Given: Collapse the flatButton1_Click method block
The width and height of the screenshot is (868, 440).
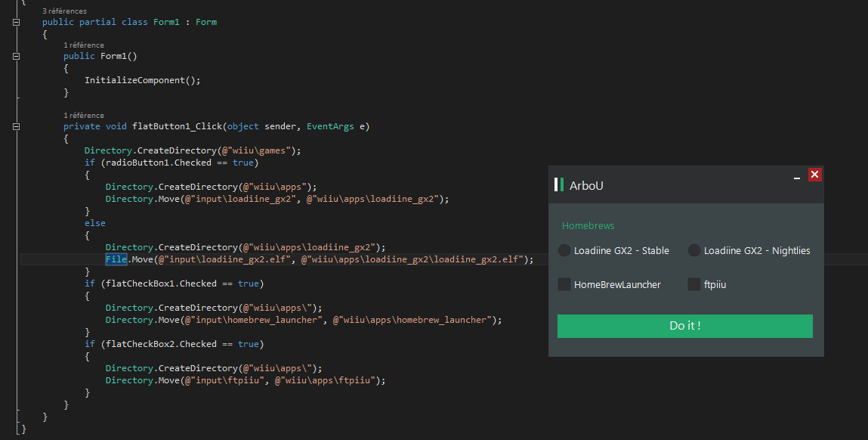Looking at the screenshot, I should [x=17, y=126].
